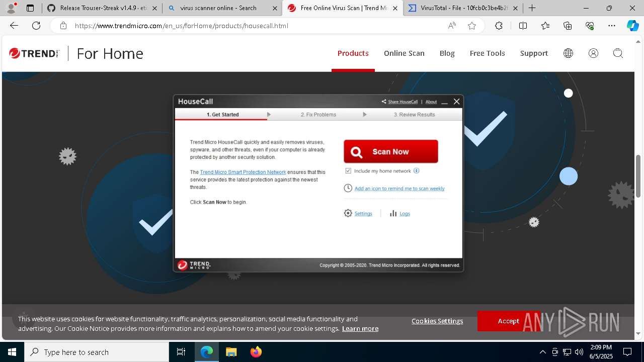644x362 pixels.
Task: Click the browser address bar URL
Action: 182,26
